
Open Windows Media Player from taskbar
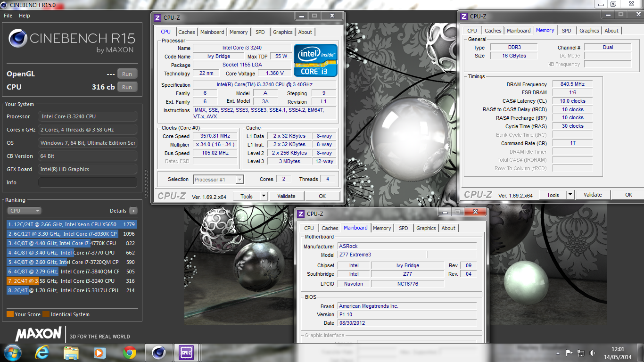(x=99, y=353)
